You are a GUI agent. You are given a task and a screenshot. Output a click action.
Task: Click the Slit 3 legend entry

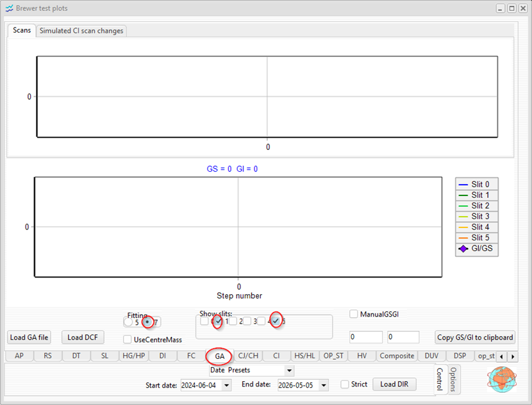pos(477,216)
